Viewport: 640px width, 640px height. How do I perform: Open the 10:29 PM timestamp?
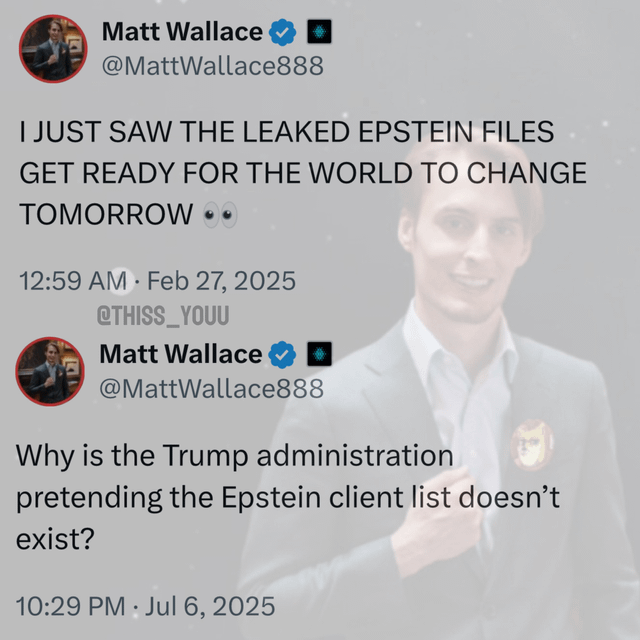click(x=71, y=606)
